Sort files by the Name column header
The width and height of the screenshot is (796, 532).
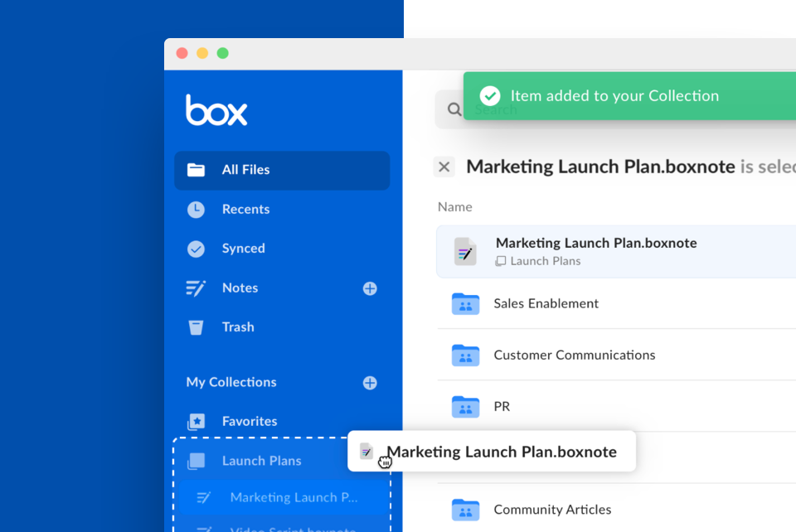click(x=454, y=206)
